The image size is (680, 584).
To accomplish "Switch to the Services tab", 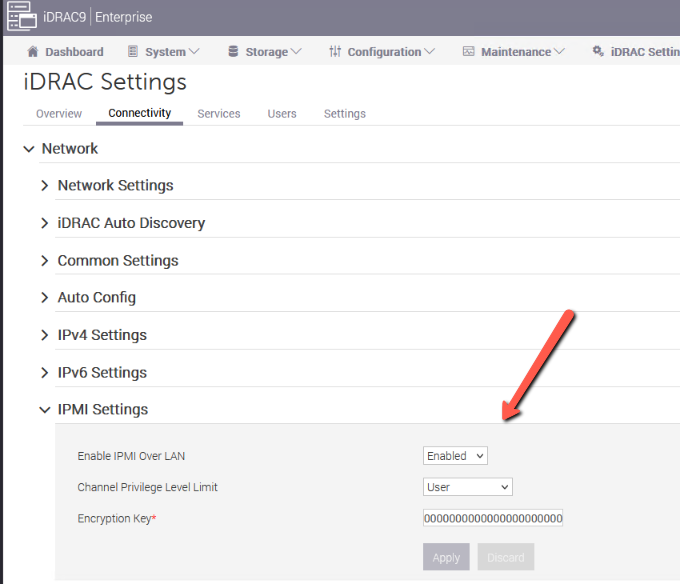I will [218, 114].
